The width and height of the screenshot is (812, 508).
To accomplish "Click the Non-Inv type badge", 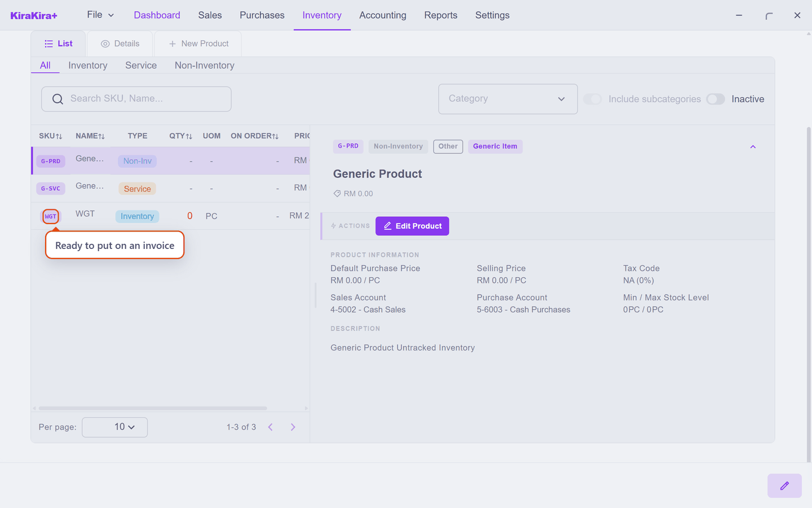I will tap(138, 161).
